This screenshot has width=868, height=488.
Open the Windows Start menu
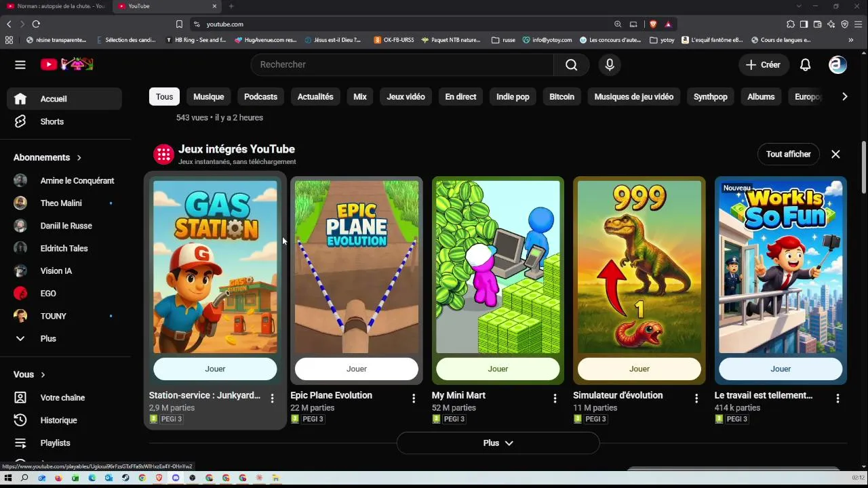[8, 478]
